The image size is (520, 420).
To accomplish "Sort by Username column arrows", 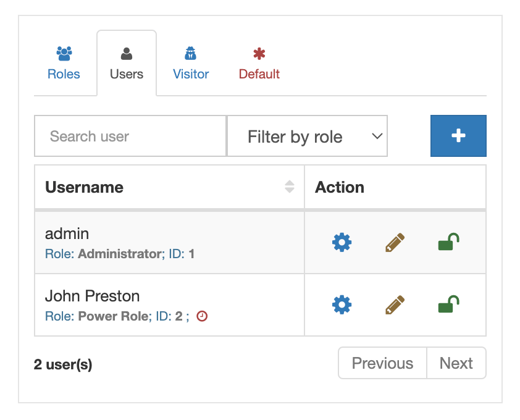I will pyautogui.click(x=289, y=187).
